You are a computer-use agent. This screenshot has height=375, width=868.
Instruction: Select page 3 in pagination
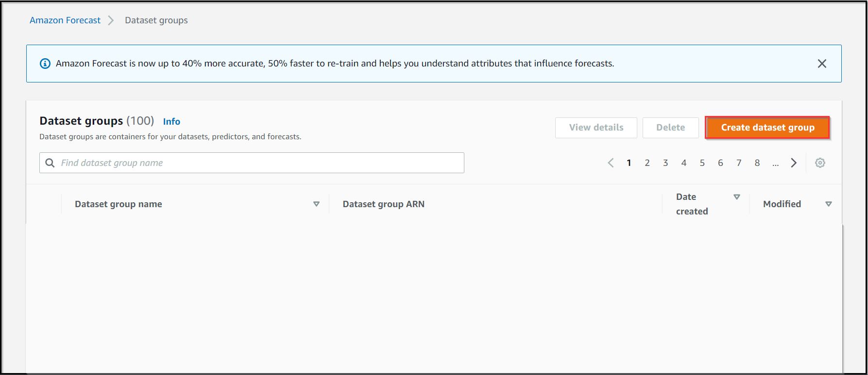pos(665,163)
